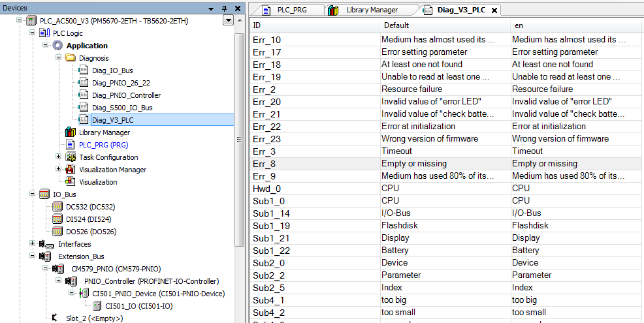644x323 pixels.
Task: Open the dropdown beside PLC_AC500_V3 device
Action: tap(227, 21)
